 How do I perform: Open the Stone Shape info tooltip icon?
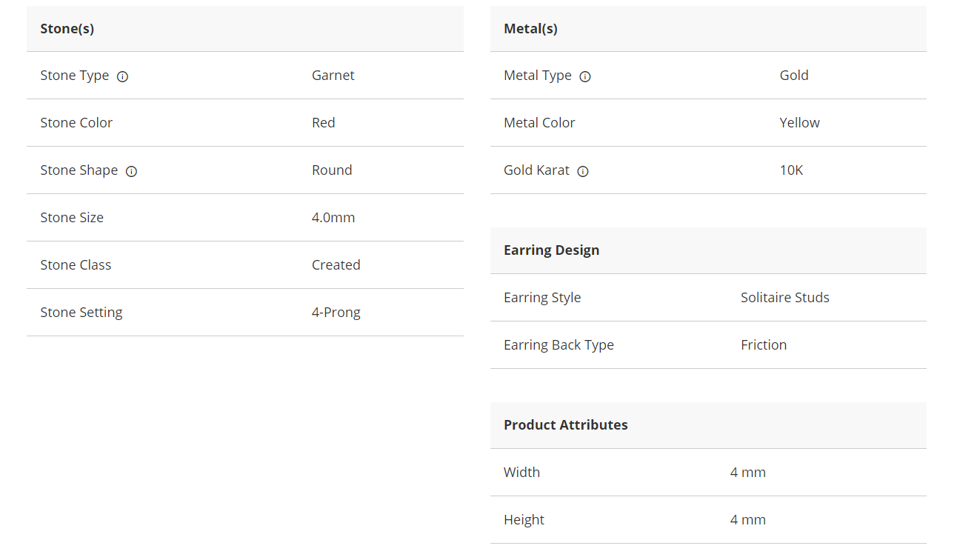(131, 171)
